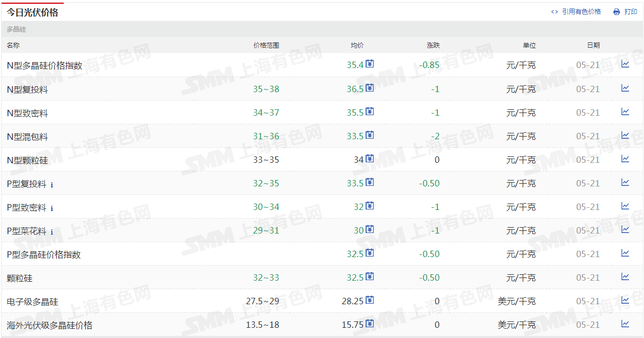Click price range 29~31
Screen dimensions: 644x338
point(266,230)
